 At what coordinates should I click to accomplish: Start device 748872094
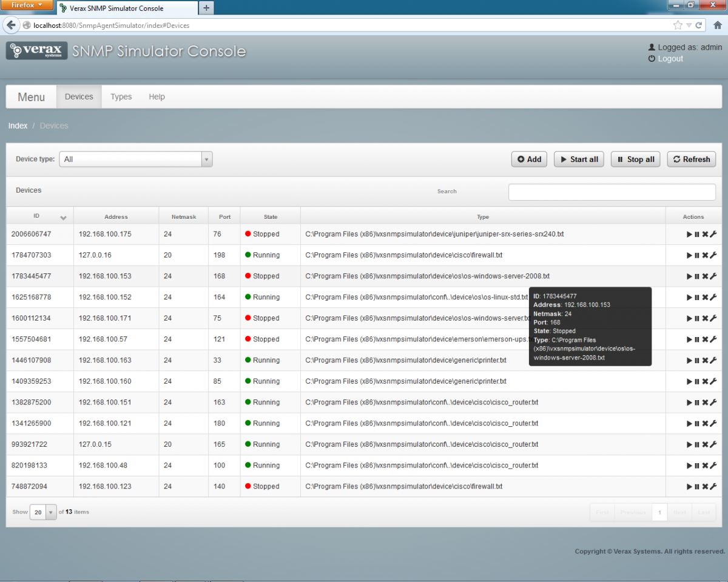point(689,486)
